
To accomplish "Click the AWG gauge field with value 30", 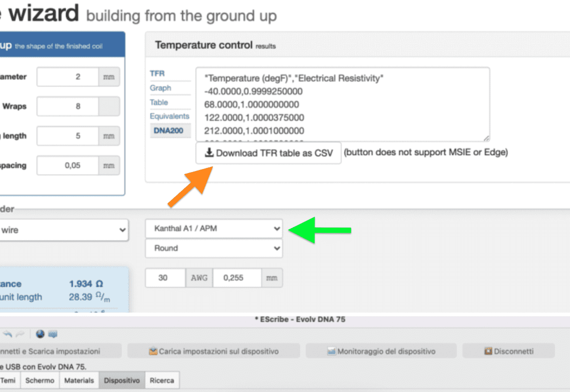I will tap(166, 278).
